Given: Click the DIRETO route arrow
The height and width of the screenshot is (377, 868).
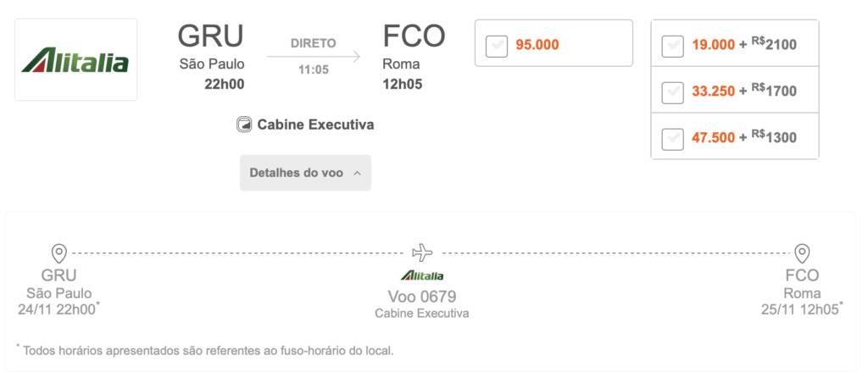Looking at the screenshot, I should click(x=314, y=56).
